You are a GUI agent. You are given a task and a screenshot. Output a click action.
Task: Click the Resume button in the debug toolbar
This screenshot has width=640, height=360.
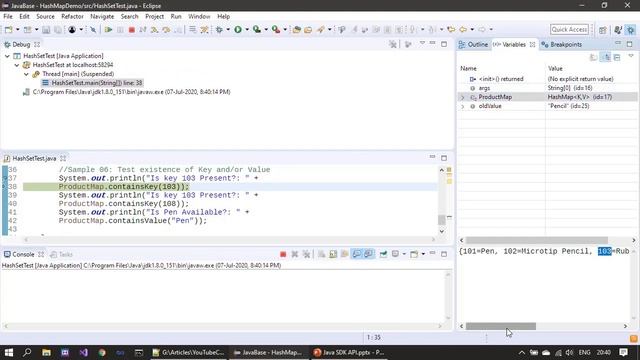coord(108,29)
